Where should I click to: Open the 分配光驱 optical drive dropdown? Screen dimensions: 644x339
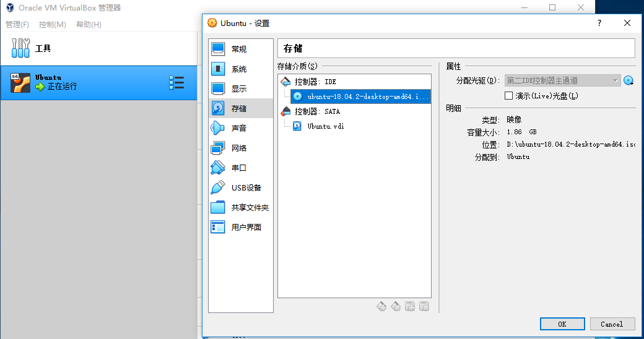click(x=562, y=80)
